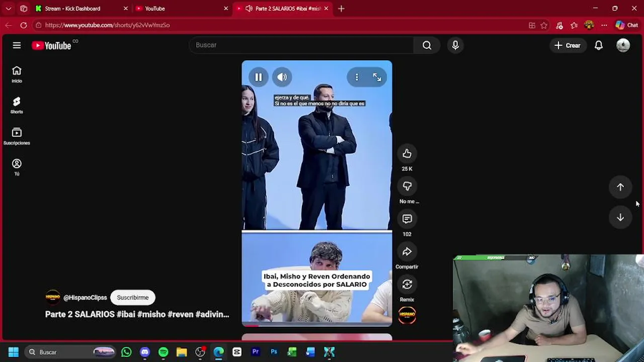Open Spotify from the taskbar
Screen dimensions: 644x362
[163, 352]
